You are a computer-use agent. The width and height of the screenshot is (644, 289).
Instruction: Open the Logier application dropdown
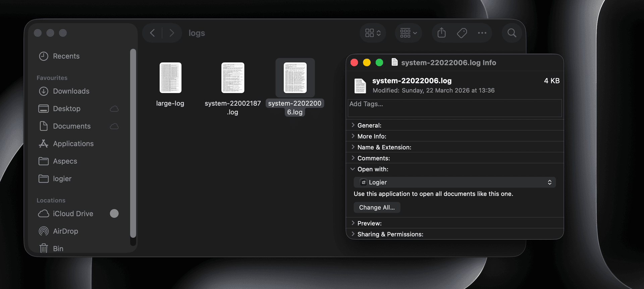coord(454,182)
